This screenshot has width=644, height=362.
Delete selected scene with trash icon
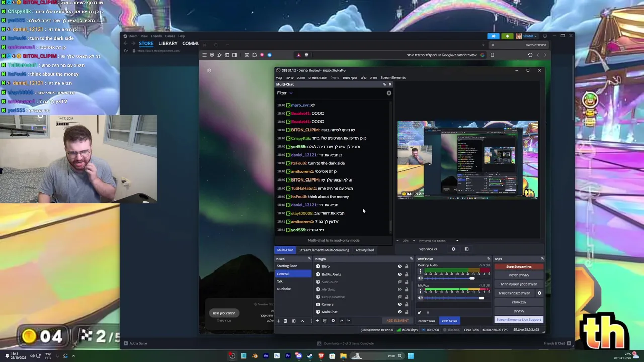coord(285,321)
